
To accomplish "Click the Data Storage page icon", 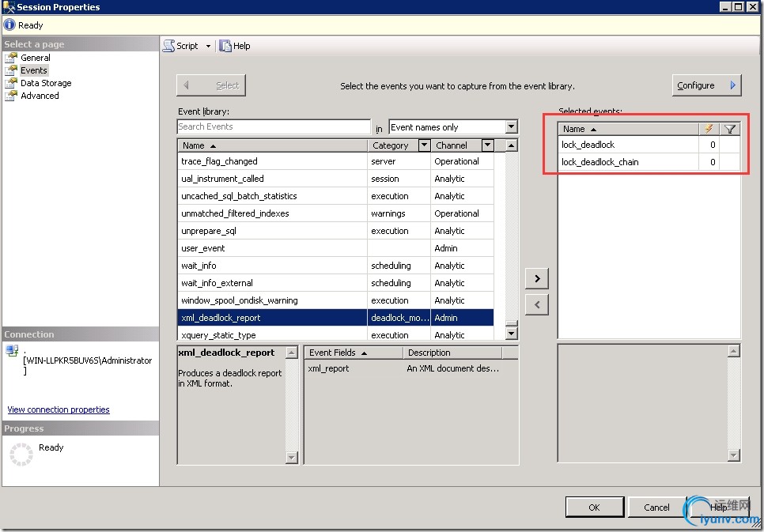I will [11, 83].
